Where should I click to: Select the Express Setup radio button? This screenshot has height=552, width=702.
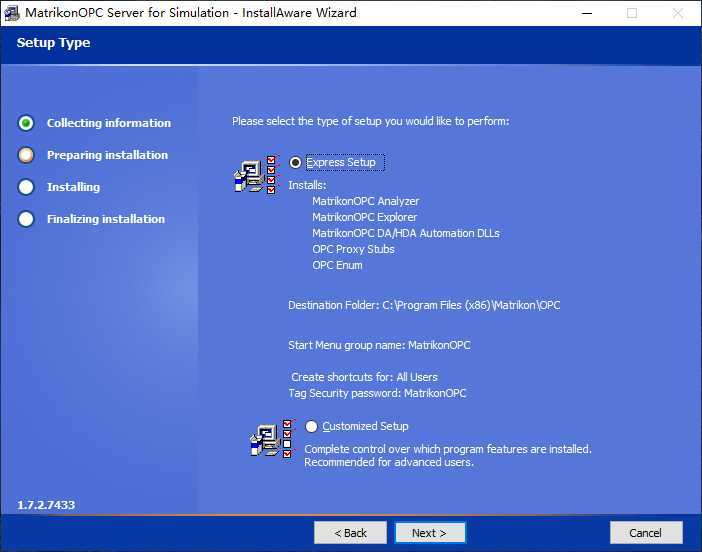click(295, 162)
